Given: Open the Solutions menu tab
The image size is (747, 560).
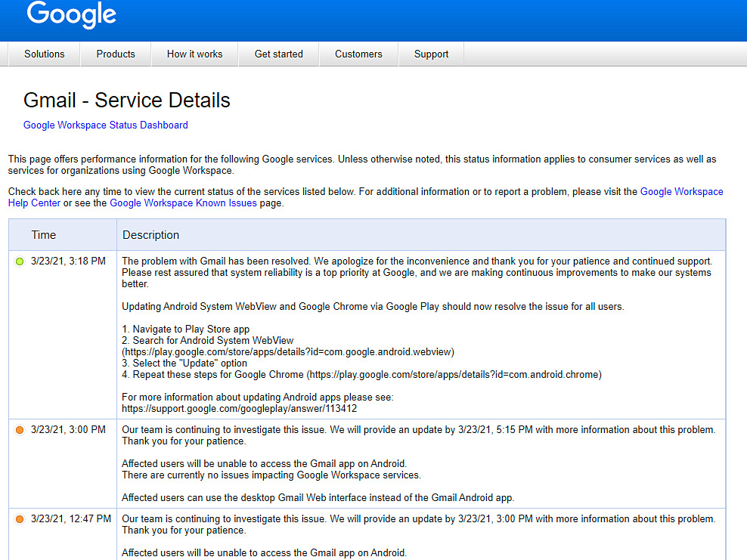Looking at the screenshot, I should (45, 54).
